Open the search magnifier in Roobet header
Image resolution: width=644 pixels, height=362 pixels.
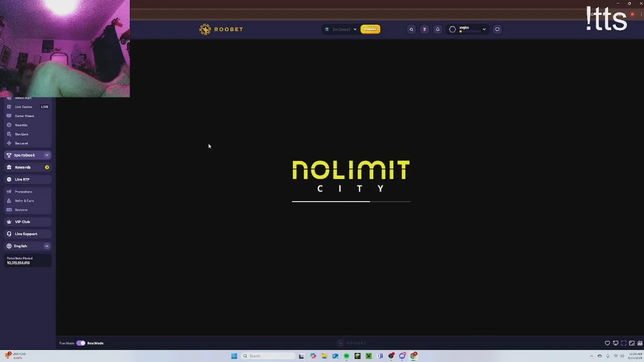411,29
